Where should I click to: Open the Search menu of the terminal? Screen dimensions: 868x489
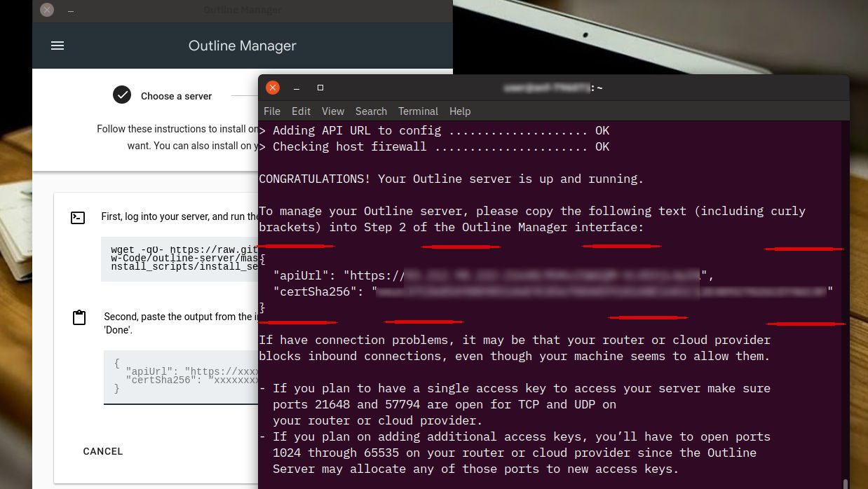pyautogui.click(x=371, y=111)
